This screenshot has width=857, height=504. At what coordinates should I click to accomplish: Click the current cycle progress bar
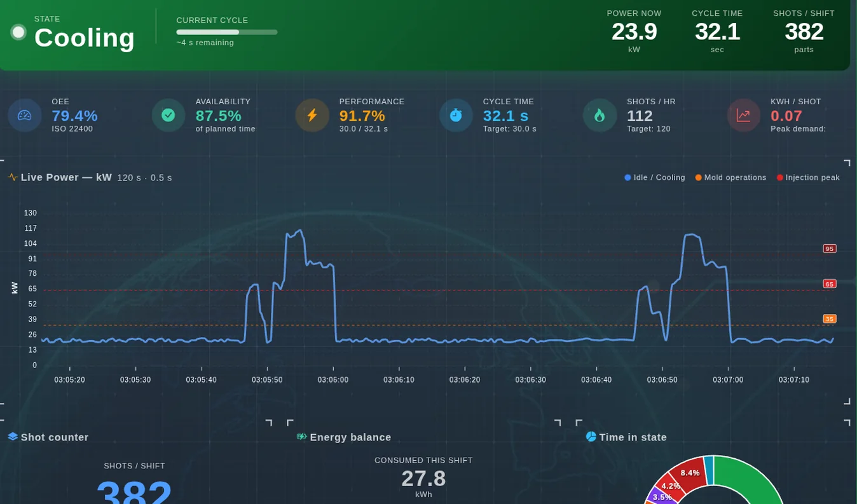pos(227,32)
